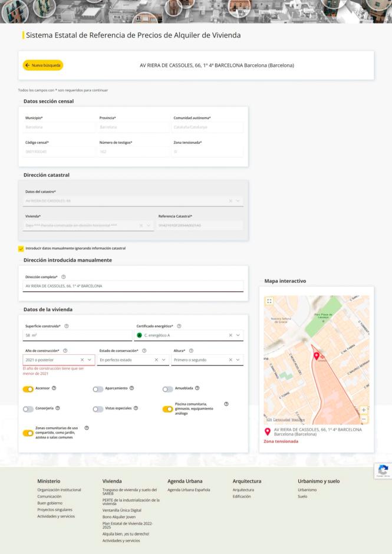The width and height of the screenshot is (392, 554).
Task: Show help for Ascensor option
Action: (54, 388)
